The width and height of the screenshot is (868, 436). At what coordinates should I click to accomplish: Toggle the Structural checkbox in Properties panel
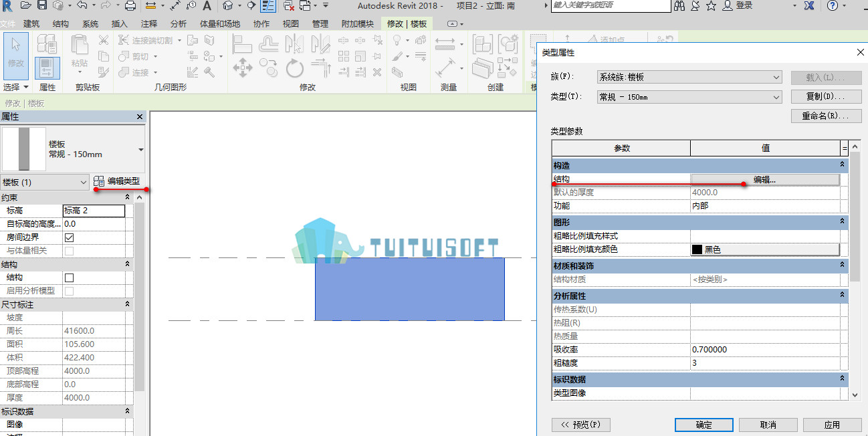[x=69, y=278]
